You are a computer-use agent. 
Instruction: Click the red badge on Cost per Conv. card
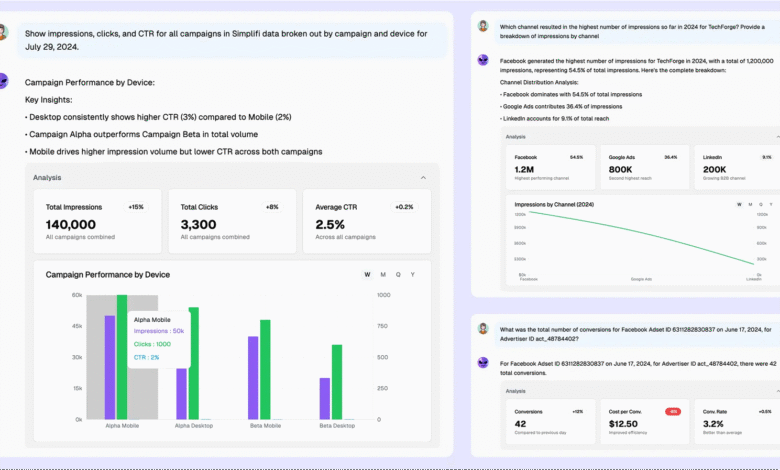[x=673, y=411]
